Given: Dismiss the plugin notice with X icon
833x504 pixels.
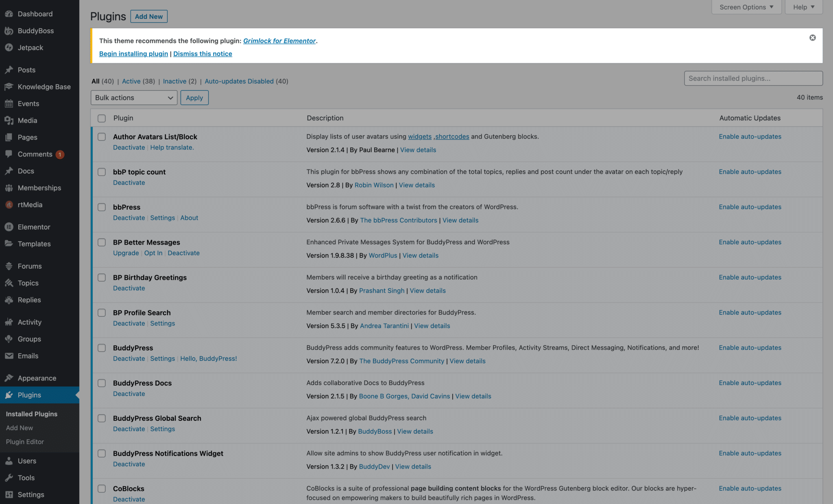Looking at the screenshot, I should pyautogui.click(x=812, y=38).
